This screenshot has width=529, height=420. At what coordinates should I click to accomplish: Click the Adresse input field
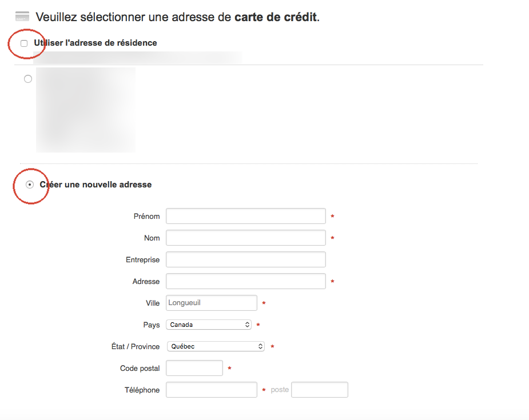[x=245, y=281]
